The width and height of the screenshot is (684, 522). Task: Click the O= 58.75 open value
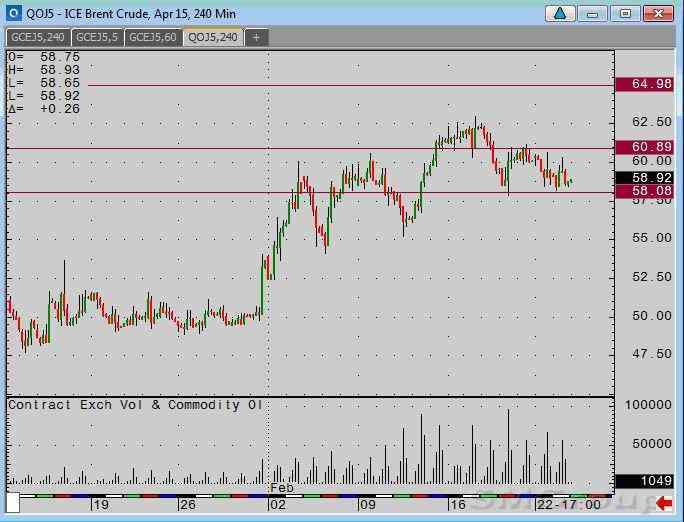[44, 57]
